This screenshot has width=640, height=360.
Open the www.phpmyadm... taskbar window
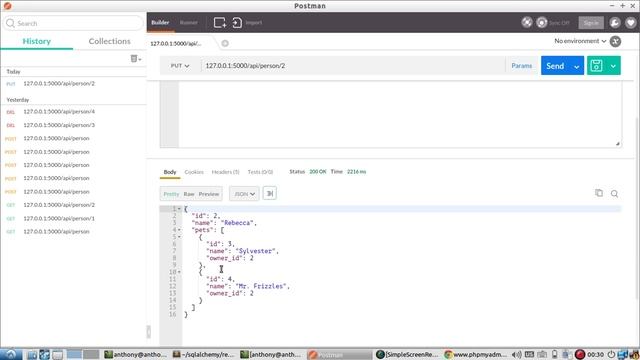pyautogui.click(x=476, y=354)
